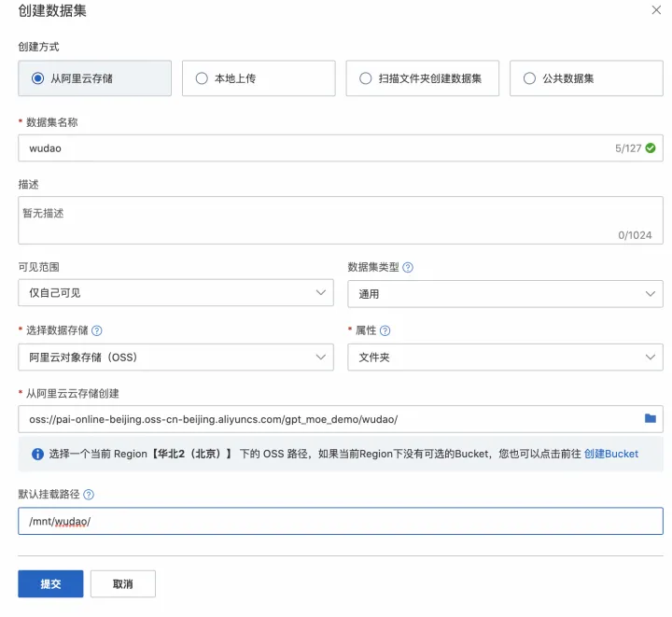Click the blue info icon in the notice

pyautogui.click(x=38, y=455)
